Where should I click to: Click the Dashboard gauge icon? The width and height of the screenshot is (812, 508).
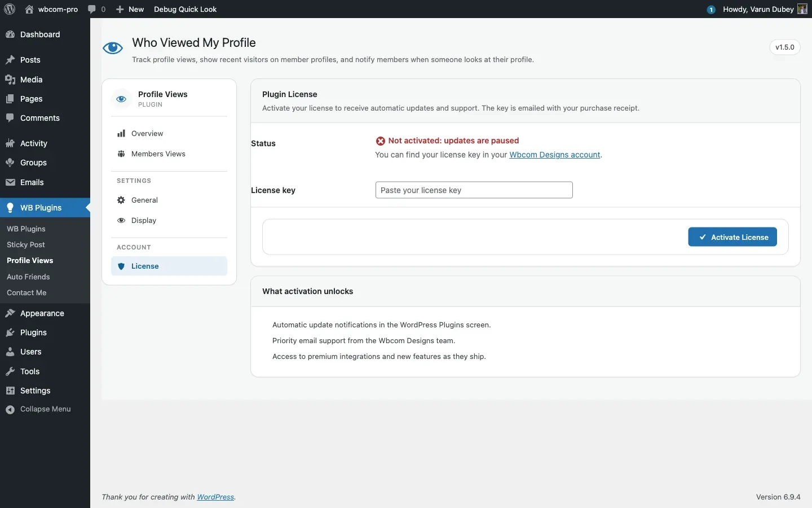coord(10,34)
